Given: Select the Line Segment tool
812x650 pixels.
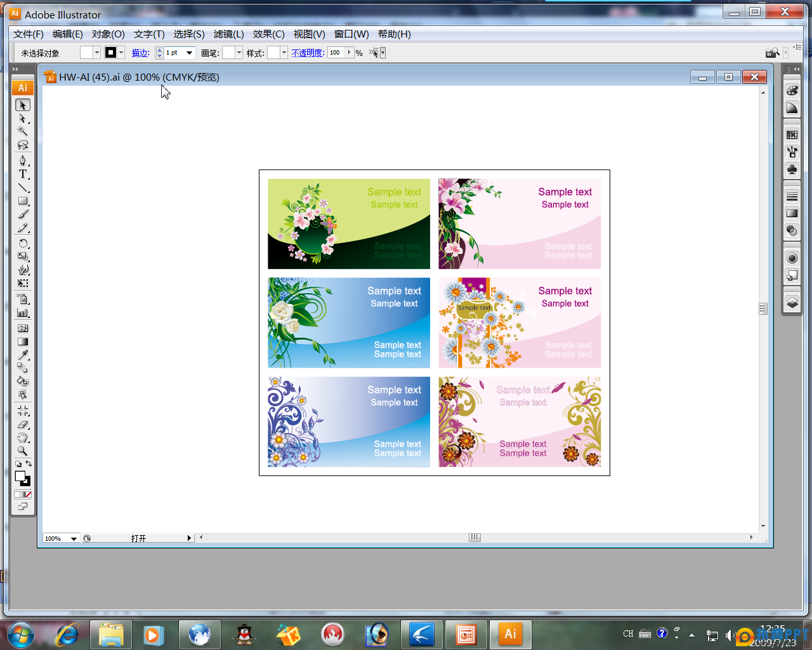Looking at the screenshot, I should pyautogui.click(x=23, y=188).
